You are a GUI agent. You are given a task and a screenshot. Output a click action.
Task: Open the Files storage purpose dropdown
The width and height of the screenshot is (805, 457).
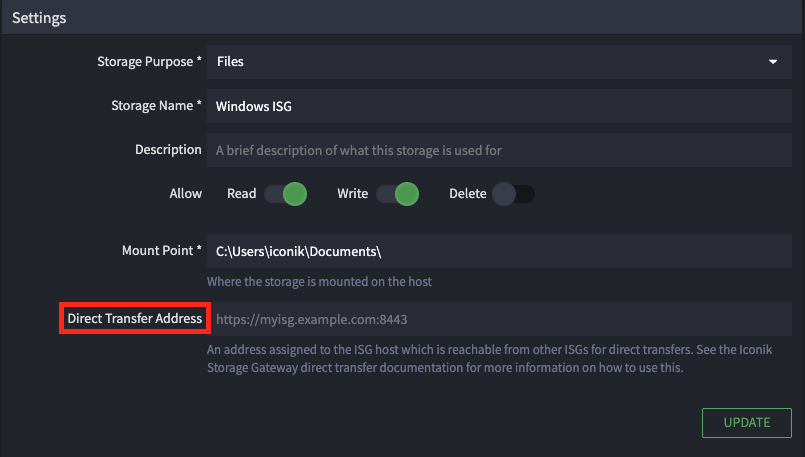(x=499, y=62)
